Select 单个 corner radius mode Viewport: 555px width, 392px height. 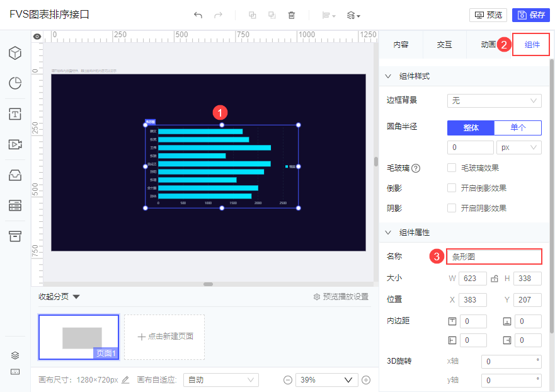pos(518,128)
